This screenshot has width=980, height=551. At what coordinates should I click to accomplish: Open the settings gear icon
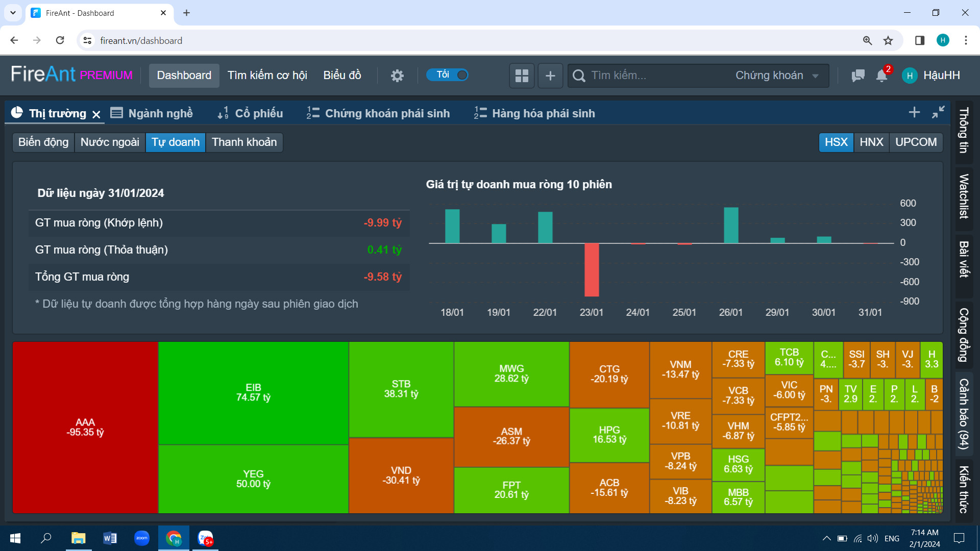(397, 76)
